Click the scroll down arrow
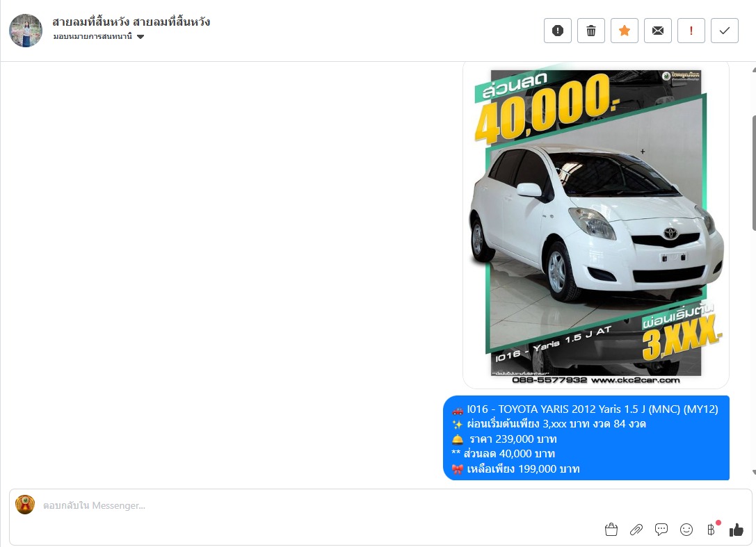 click(754, 473)
